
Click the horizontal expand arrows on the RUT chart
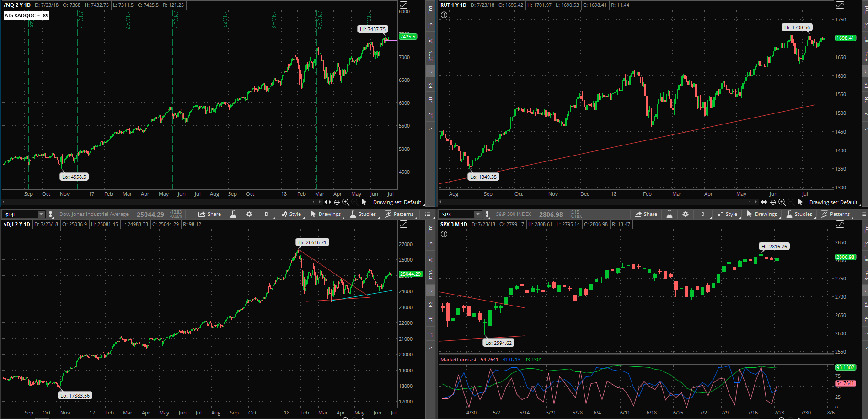(x=764, y=202)
